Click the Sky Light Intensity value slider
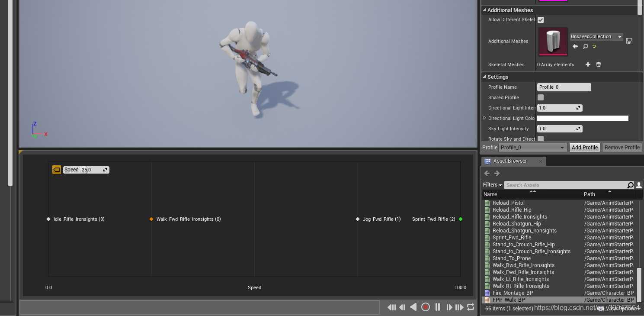 coord(560,129)
